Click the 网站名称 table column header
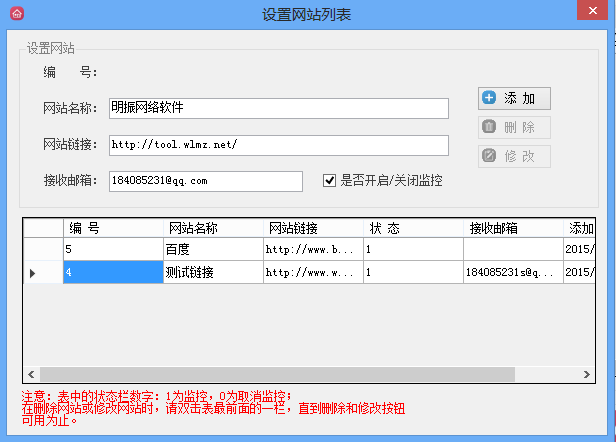This screenshot has height=442, width=616. [213, 228]
